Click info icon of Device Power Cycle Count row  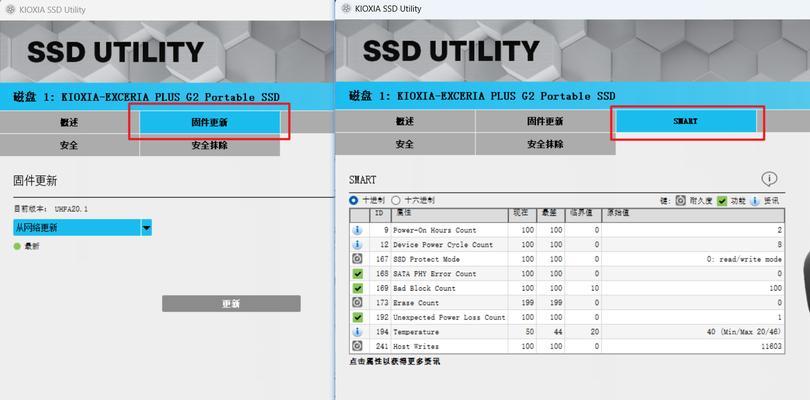[x=357, y=244]
